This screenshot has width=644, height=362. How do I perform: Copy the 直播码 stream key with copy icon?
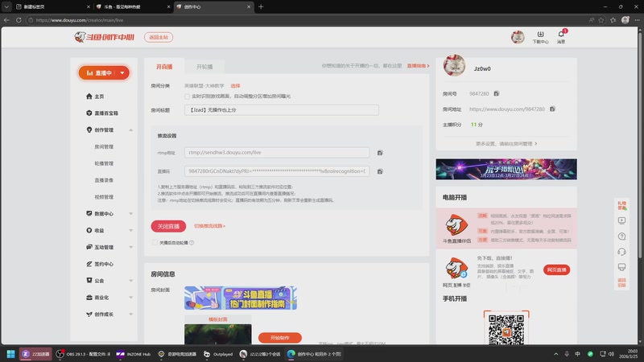pos(380,171)
